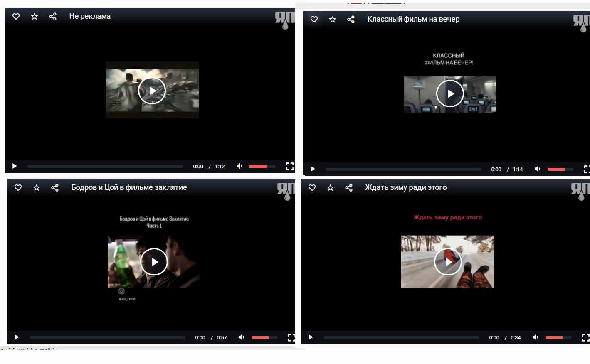This screenshot has width=590, height=364.
Task: Click bottom-bar play button of "Не реклама" player
Action: [15, 166]
